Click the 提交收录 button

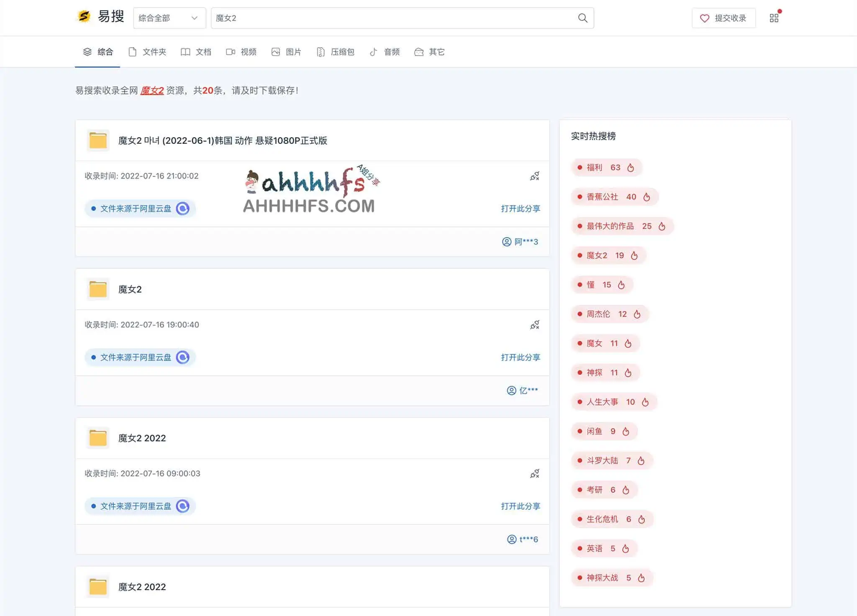point(724,18)
